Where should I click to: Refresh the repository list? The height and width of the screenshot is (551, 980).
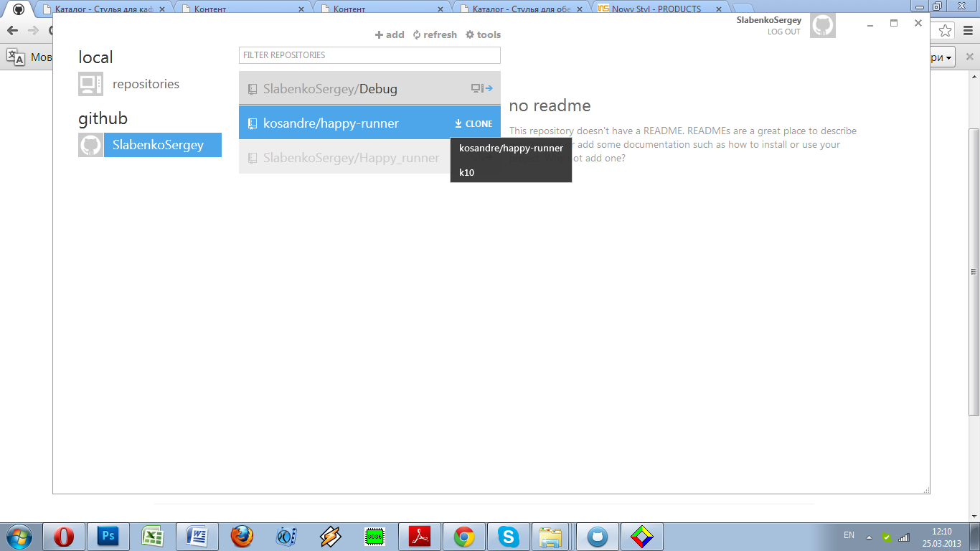point(435,34)
